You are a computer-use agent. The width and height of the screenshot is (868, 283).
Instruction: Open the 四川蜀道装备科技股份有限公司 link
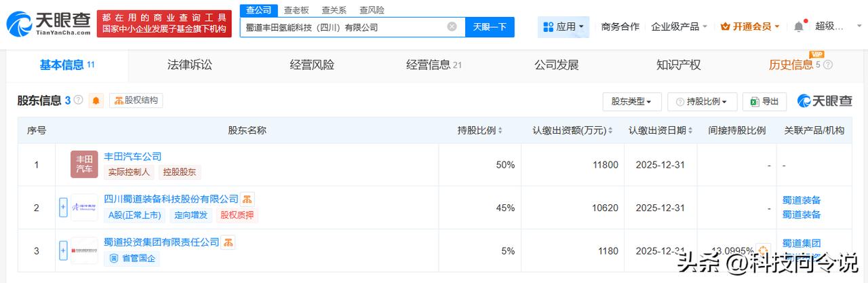(171, 199)
